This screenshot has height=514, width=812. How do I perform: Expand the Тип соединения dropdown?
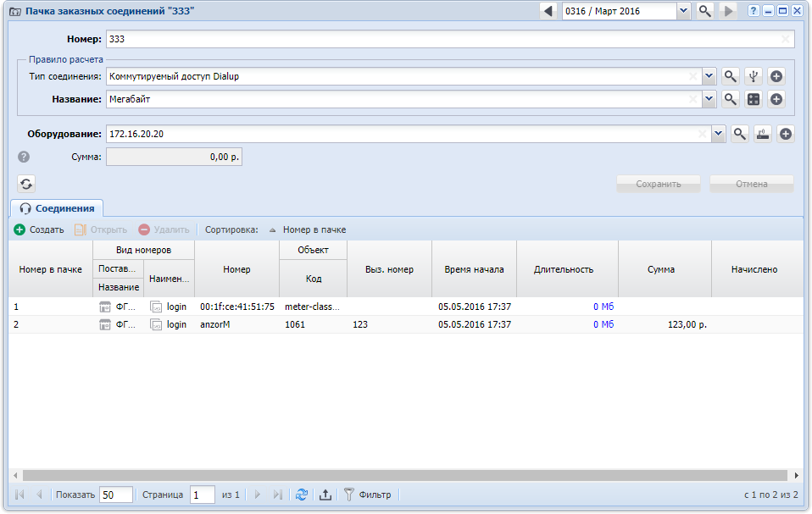[709, 76]
